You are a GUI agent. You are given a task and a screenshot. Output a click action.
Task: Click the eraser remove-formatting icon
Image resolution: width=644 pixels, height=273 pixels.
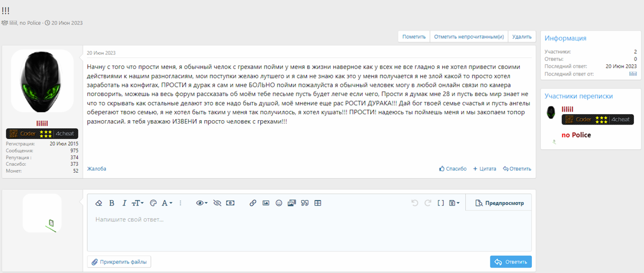(x=98, y=203)
